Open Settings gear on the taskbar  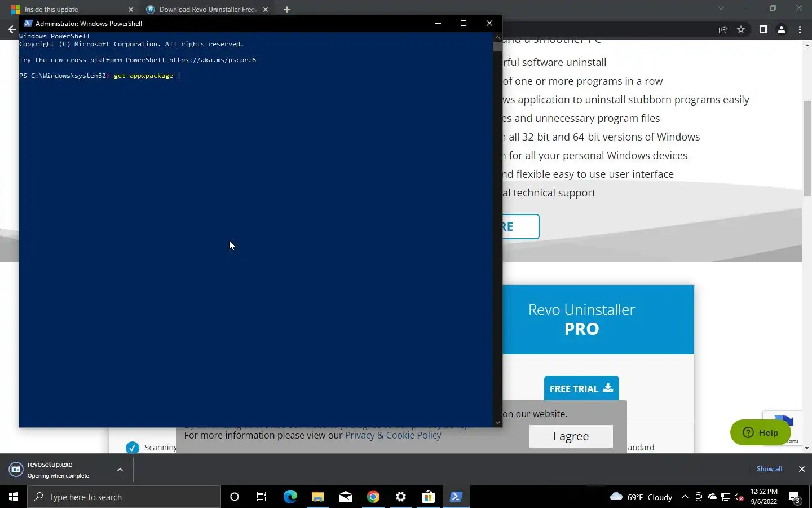tap(400, 497)
